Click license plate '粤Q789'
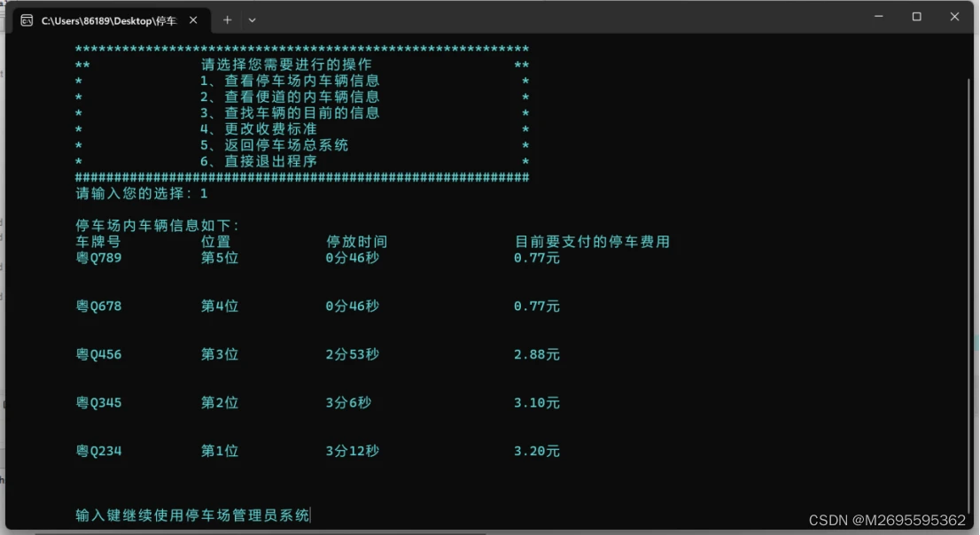 point(98,258)
